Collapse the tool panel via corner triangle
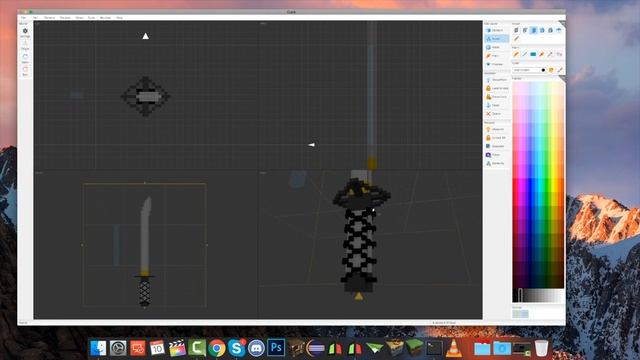 click(562, 24)
